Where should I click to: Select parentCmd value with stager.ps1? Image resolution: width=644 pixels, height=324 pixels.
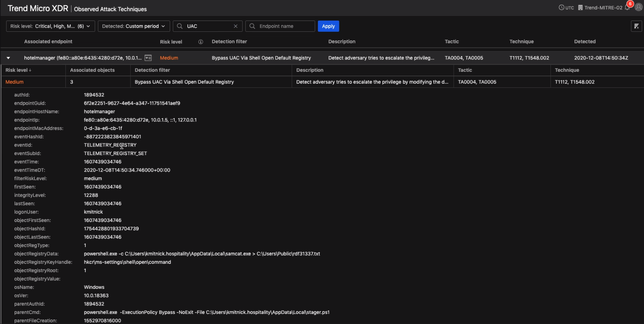click(x=206, y=312)
